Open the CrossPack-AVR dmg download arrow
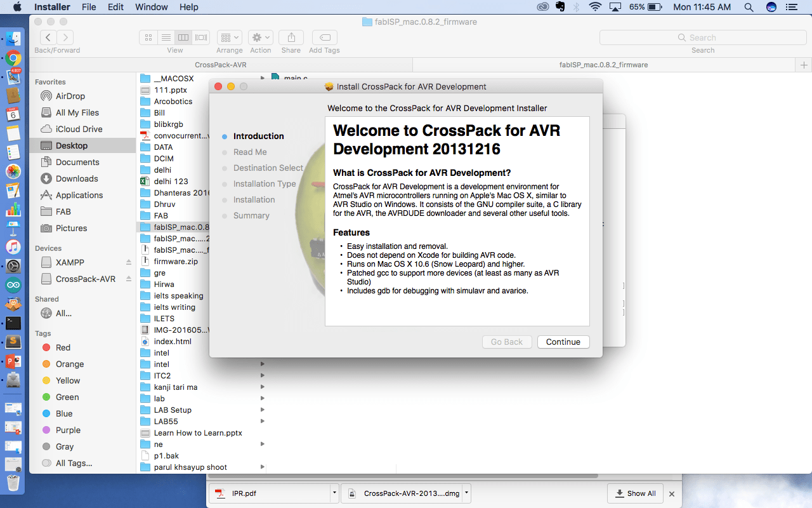812x508 pixels. tap(466, 493)
